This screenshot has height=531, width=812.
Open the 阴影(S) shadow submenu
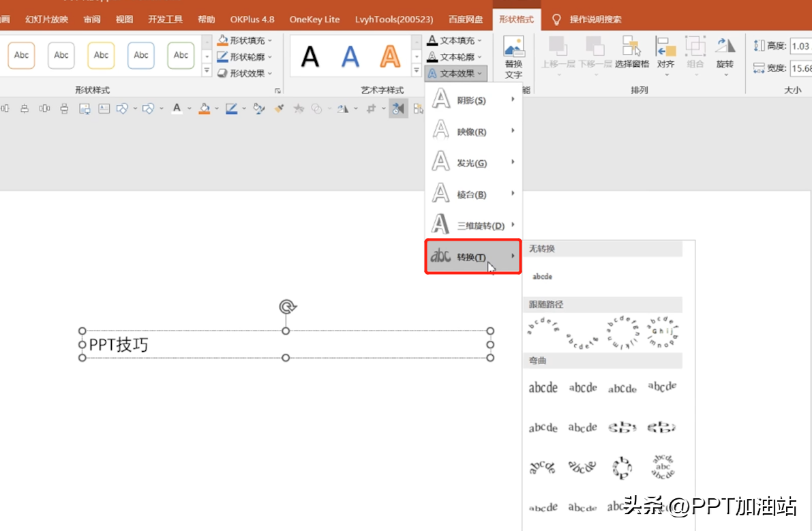tap(472, 100)
